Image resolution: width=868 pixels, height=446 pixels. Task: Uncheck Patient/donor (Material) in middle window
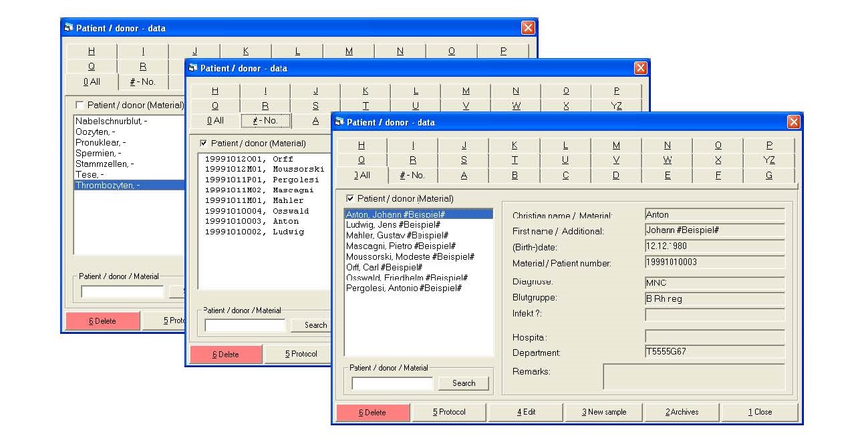(x=204, y=143)
